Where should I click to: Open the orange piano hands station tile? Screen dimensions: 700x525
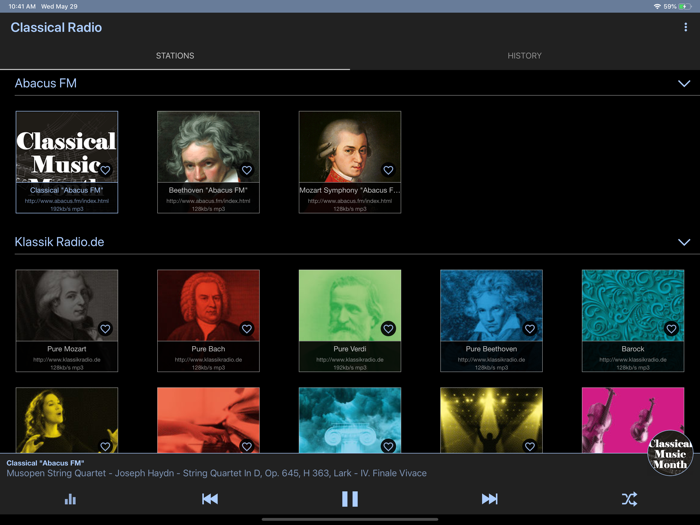point(208,420)
